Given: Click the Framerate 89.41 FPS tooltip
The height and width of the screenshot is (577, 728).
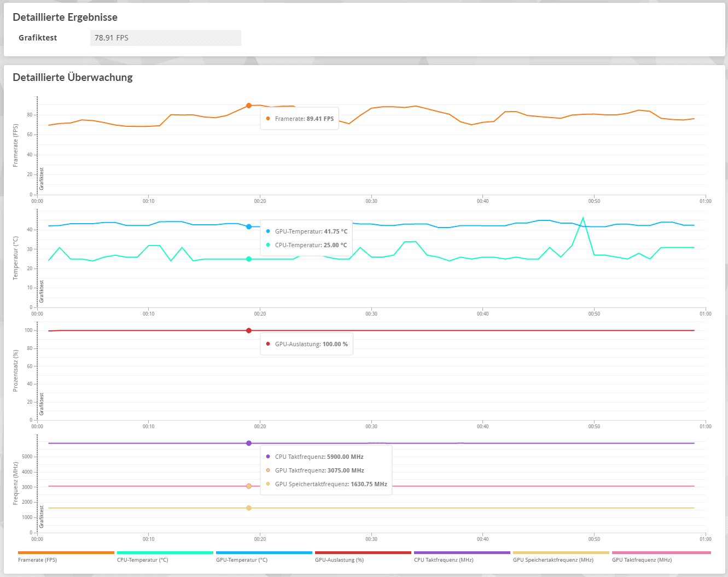Looking at the screenshot, I should [x=299, y=119].
